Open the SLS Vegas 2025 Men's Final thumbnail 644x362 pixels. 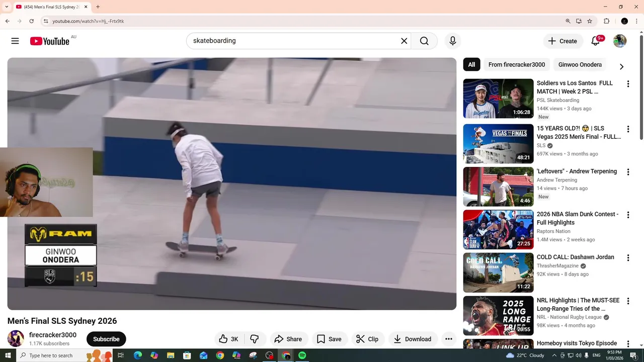tap(498, 144)
